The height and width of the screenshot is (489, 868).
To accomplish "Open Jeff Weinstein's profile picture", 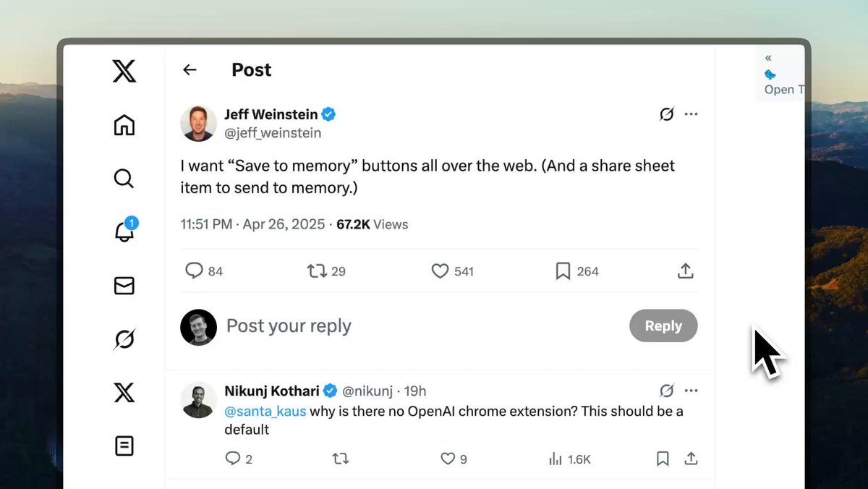I will click(x=198, y=123).
